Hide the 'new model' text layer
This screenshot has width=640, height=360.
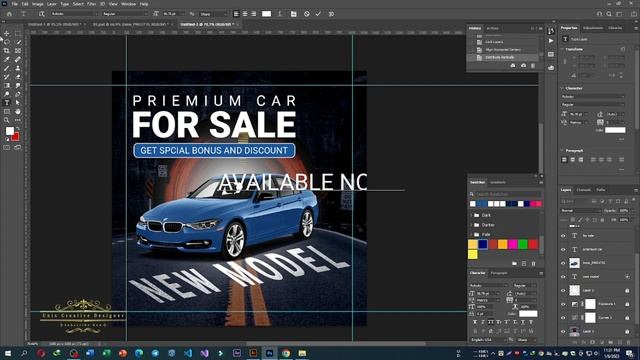coord(563,277)
